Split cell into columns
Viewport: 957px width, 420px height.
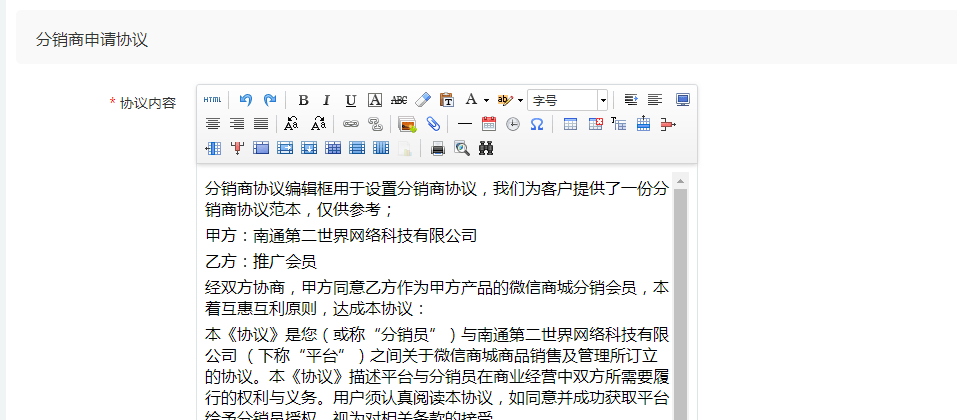click(x=381, y=148)
